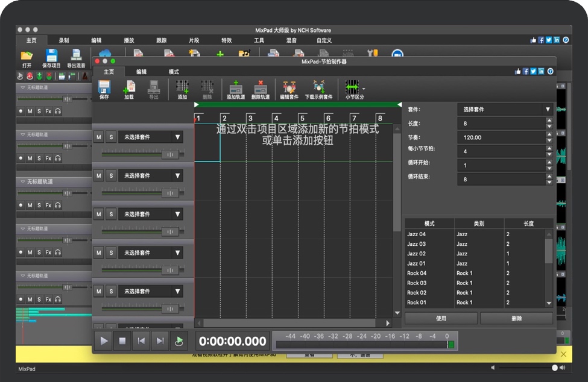Mute the first beat maker track

(x=99, y=137)
